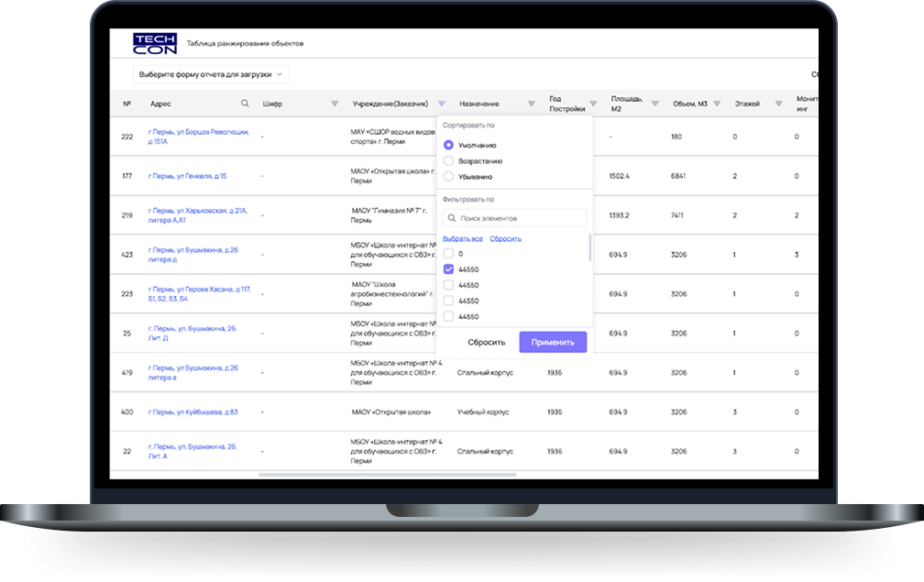Click the Объем, М3 header label
The height and width of the screenshot is (582, 924).
690,104
